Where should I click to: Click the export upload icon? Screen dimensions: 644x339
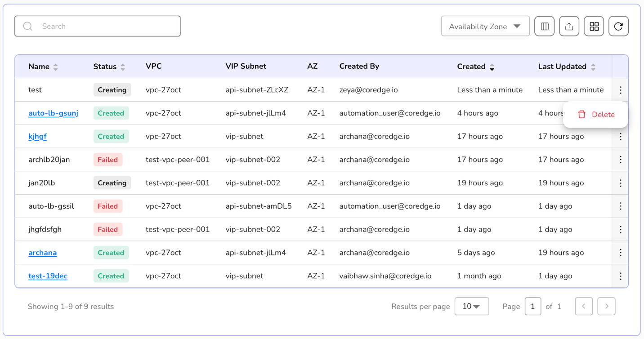[569, 27]
